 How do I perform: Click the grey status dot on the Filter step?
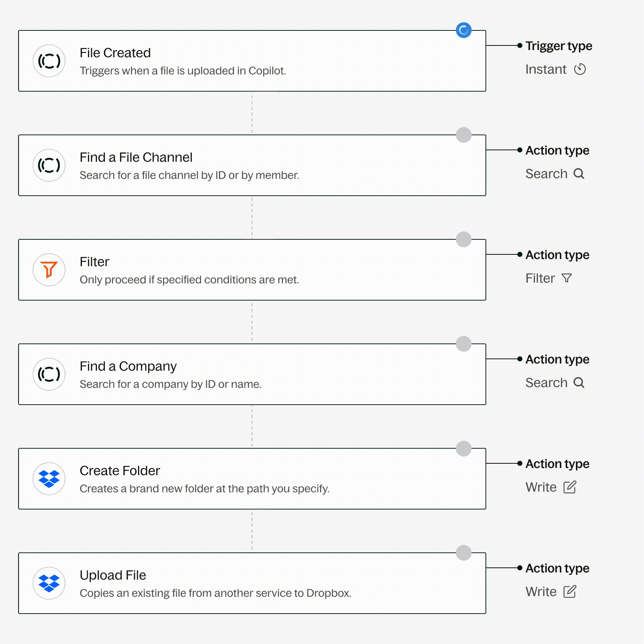[x=464, y=239]
